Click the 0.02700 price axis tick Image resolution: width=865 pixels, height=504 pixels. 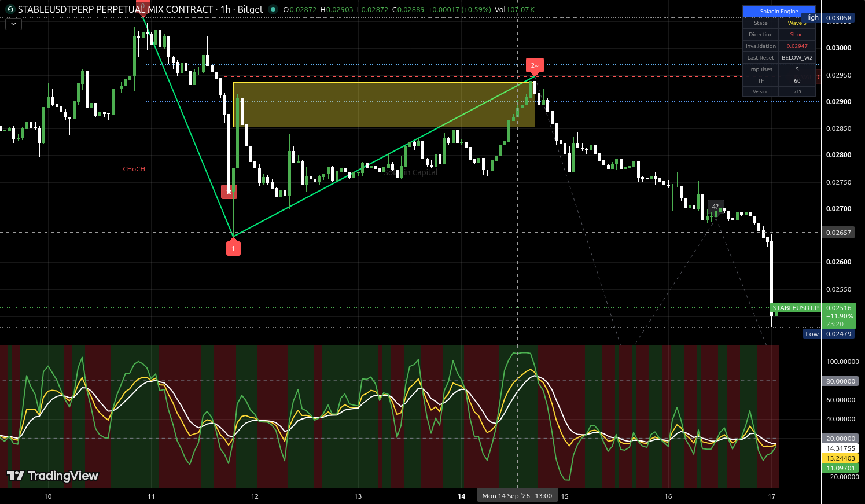(838, 209)
